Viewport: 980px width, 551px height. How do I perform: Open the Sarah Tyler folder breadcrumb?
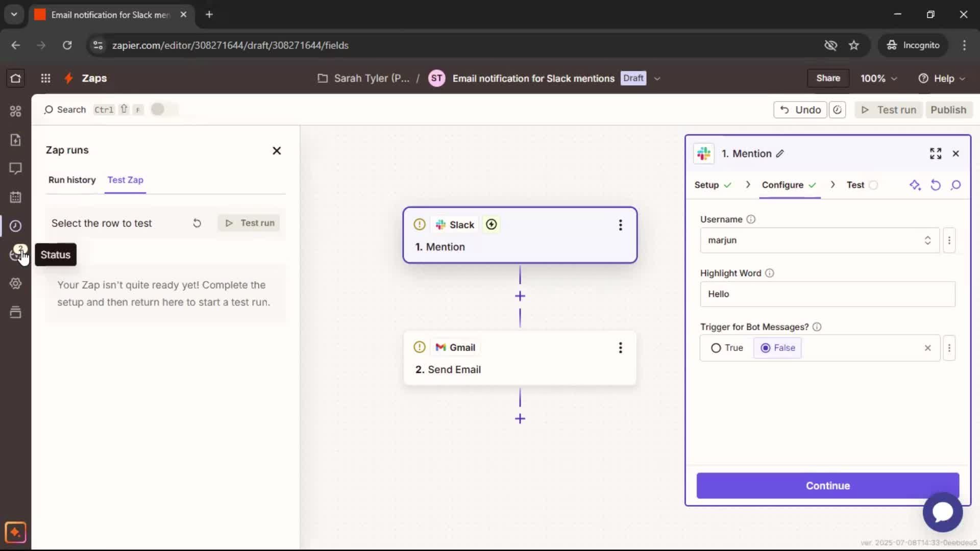point(363,79)
